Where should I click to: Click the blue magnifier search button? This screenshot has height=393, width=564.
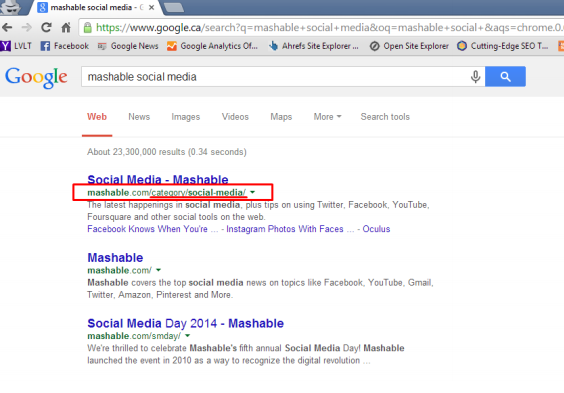click(x=505, y=76)
